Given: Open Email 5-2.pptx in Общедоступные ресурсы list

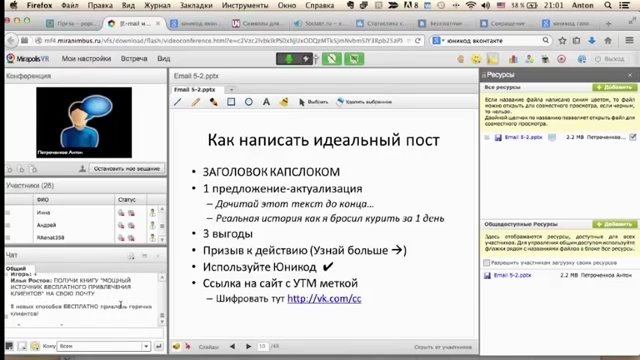Looking at the screenshot, I should coord(512,276).
